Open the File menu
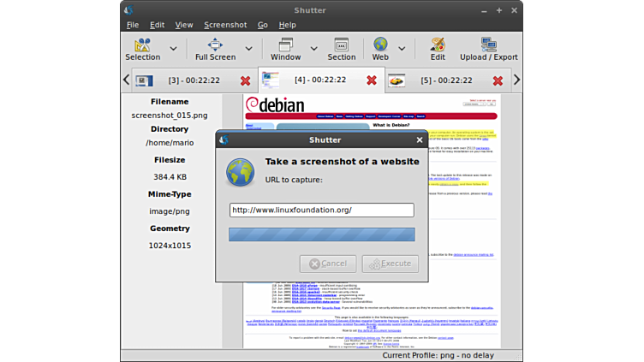This screenshot has height=362, width=644. (x=133, y=25)
